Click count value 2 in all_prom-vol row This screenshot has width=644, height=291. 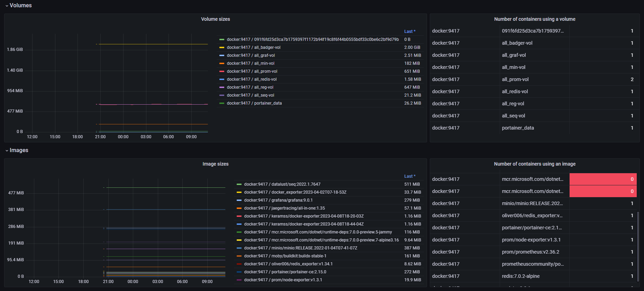pos(632,79)
